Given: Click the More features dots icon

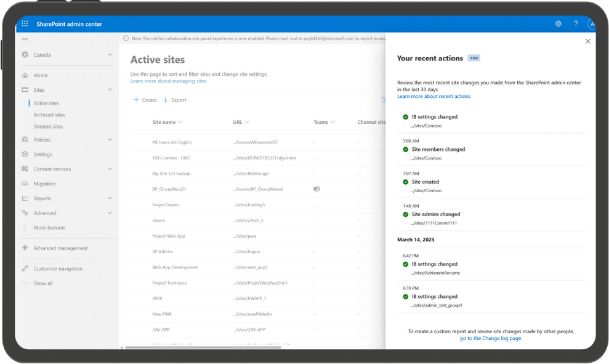Looking at the screenshot, I should (x=25, y=227).
